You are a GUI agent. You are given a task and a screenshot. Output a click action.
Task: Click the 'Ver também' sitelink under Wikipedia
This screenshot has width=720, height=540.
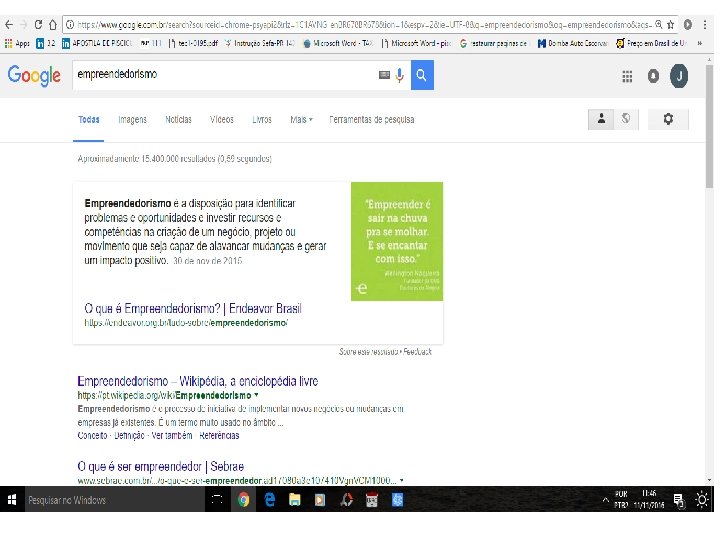pos(172,435)
